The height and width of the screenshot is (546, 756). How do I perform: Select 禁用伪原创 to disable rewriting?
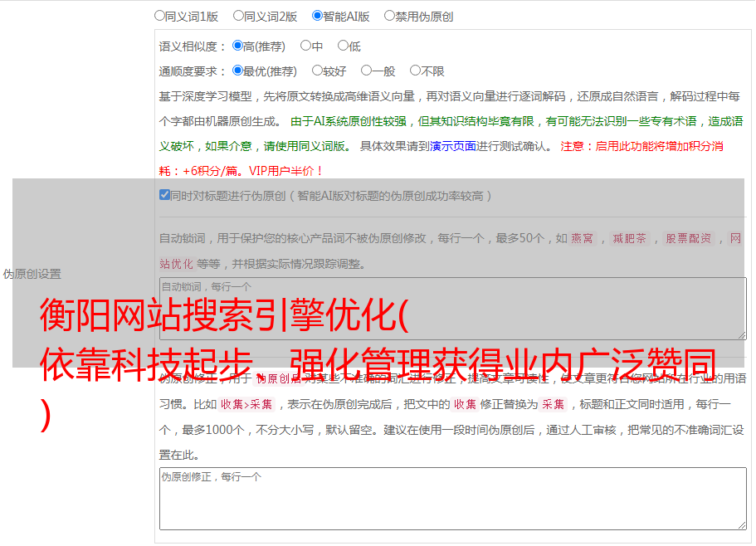tap(389, 16)
